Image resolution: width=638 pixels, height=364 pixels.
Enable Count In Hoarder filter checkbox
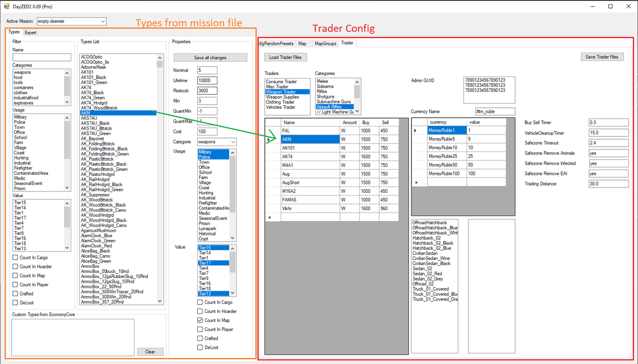point(16,267)
